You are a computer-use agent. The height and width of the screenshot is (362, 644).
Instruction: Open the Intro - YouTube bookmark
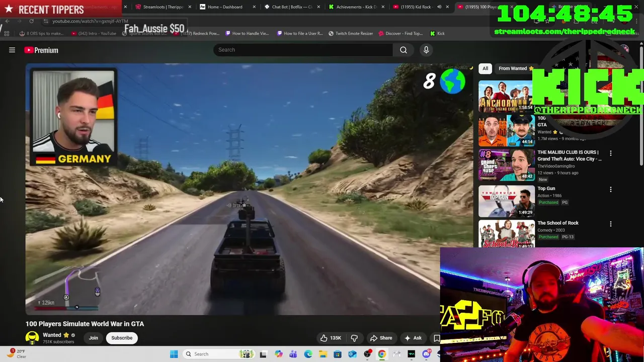click(x=94, y=33)
